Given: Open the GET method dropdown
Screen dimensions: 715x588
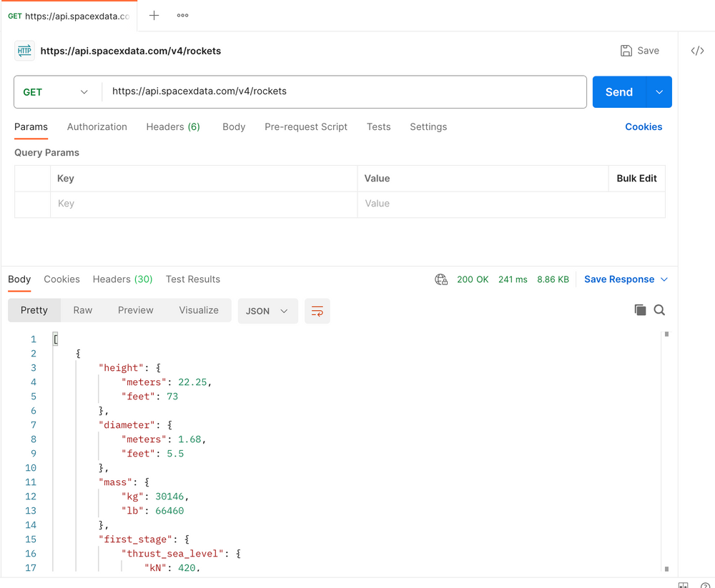Looking at the screenshot, I should [56, 91].
